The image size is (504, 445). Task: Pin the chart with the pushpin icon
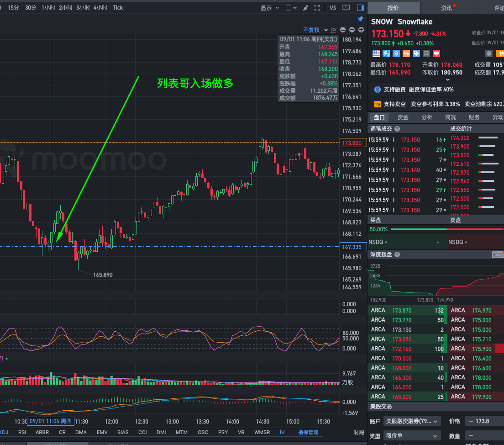point(361,19)
